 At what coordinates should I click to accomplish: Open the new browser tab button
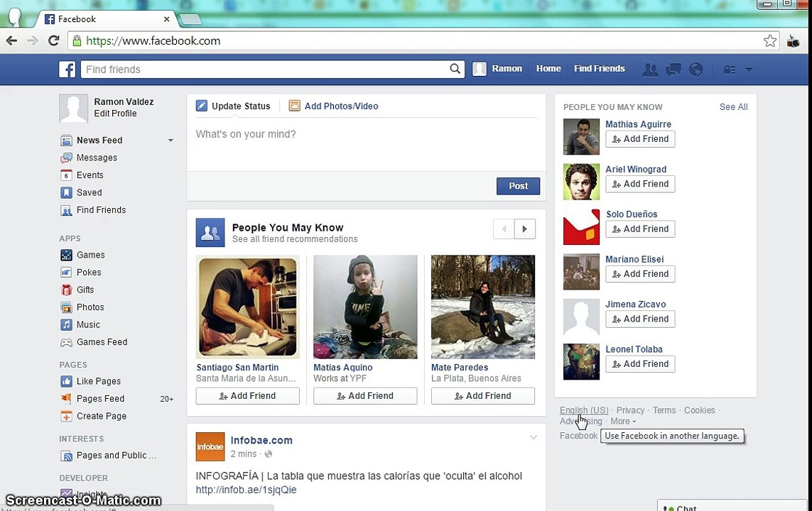[190, 20]
